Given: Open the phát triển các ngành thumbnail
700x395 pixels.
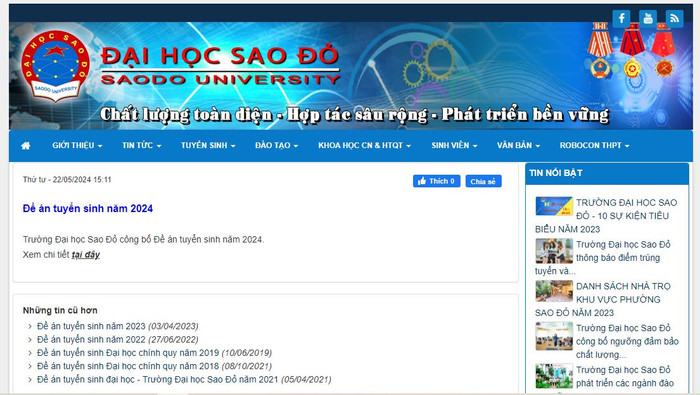Looking at the screenshot, I should click(x=554, y=376).
